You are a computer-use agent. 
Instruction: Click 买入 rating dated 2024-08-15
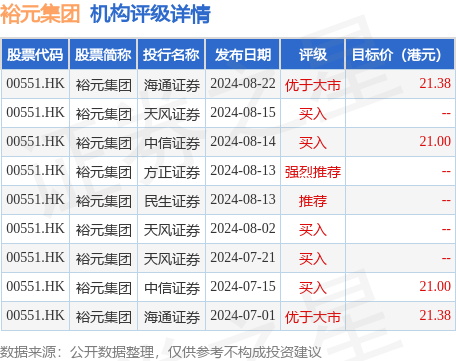(313, 114)
